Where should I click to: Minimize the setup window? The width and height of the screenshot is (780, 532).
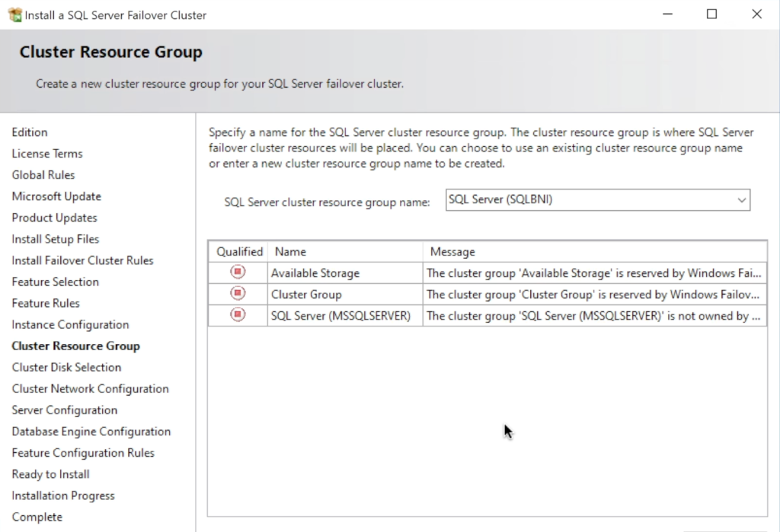pyautogui.click(x=667, y=14)
